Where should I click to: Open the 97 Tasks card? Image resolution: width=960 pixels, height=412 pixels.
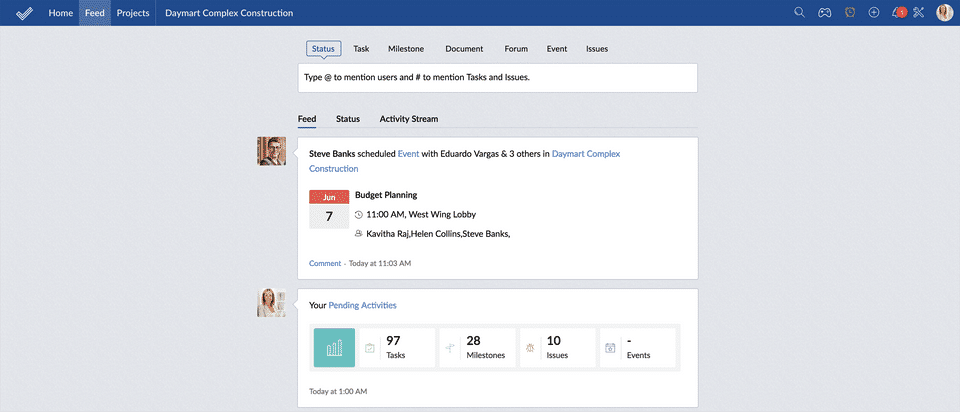(397, 347)
